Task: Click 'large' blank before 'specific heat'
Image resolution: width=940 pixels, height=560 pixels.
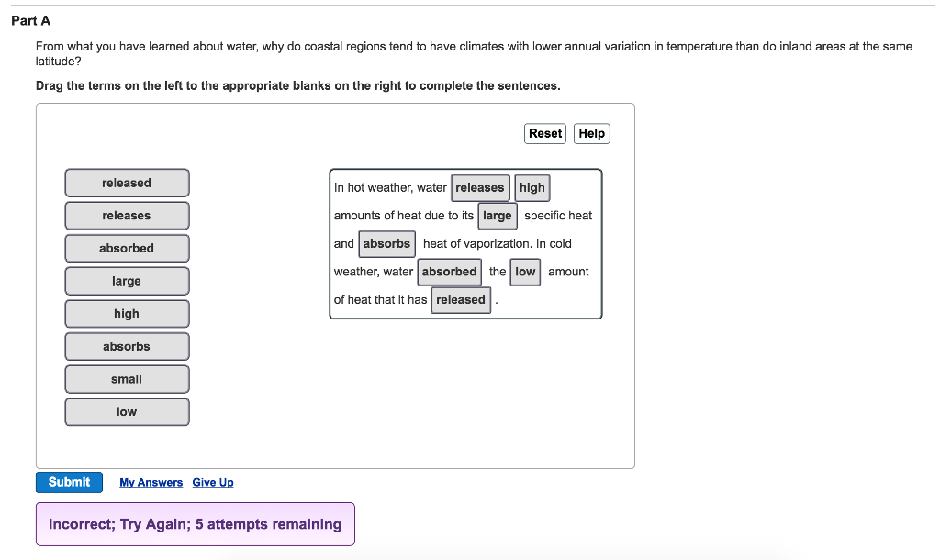Action: tap(498, 216)
